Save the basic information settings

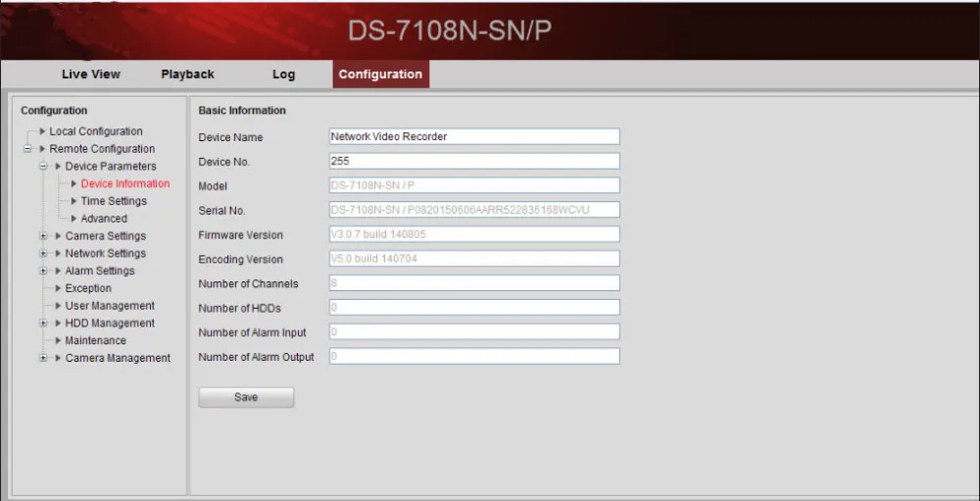pyautogui.click(x=246, y=397)
